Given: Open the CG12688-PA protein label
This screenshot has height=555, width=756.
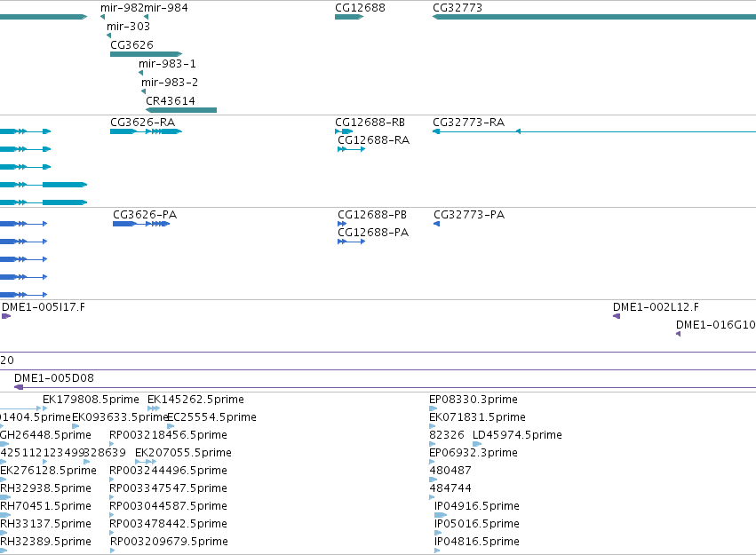Looking at the screenshot, I should click(x=373, y=233).
